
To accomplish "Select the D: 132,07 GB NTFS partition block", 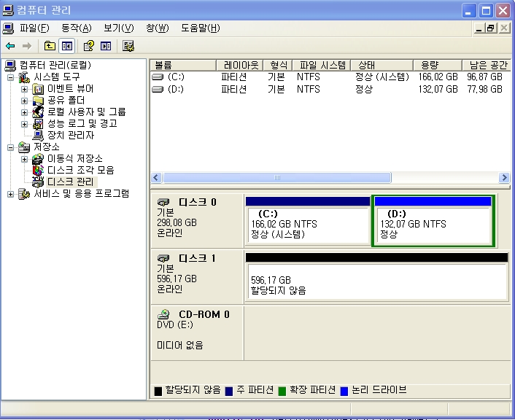I will pos(433,220).
